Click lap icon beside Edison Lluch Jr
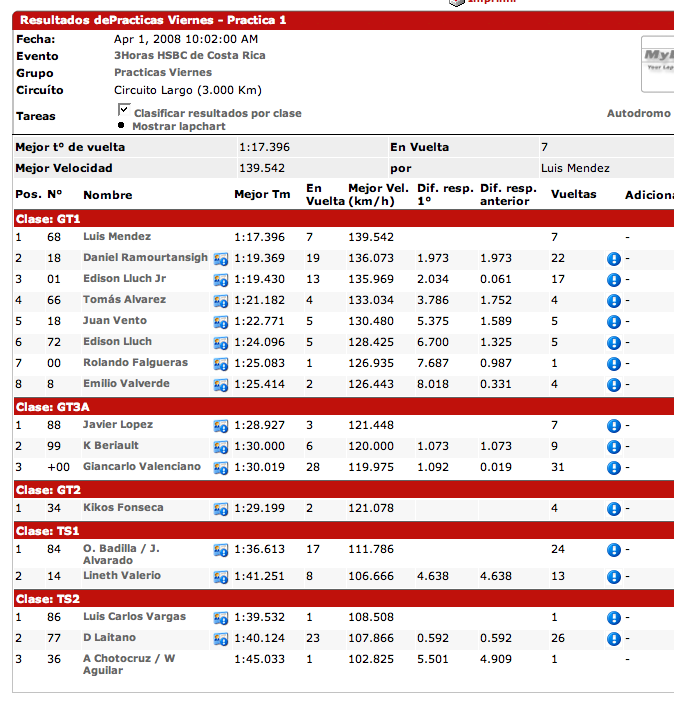This screenshot has width=674, height=704. (221, 280)
